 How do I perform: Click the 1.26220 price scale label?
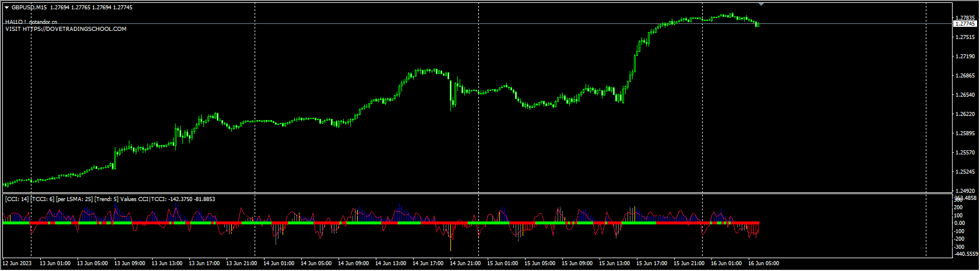965,114
